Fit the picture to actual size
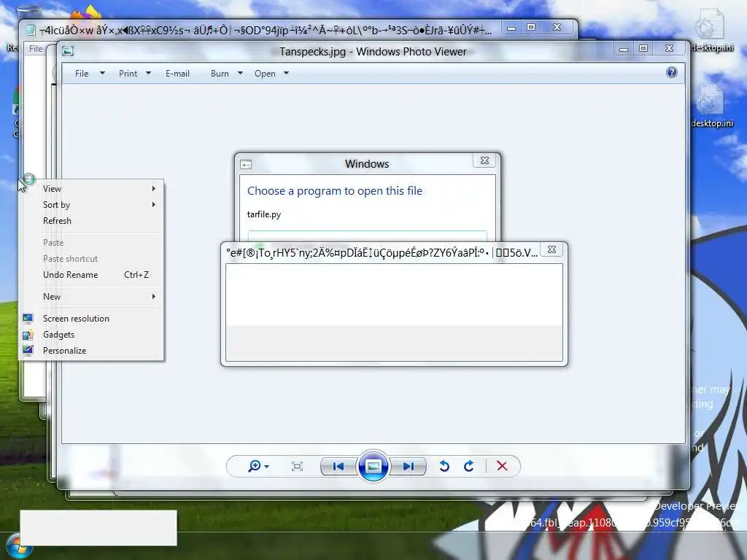 (297, 466)
